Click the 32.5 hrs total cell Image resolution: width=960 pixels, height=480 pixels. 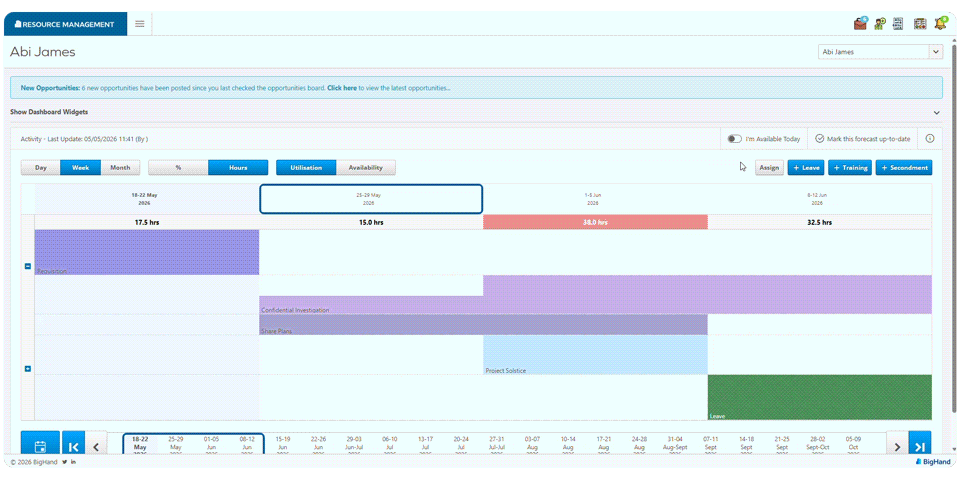click(x=820, y=222)
